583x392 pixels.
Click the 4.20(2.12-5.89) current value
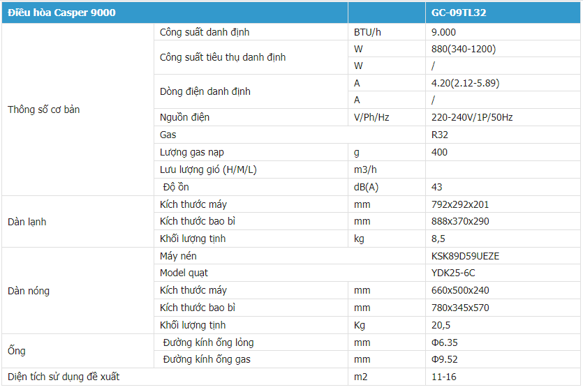465,83
